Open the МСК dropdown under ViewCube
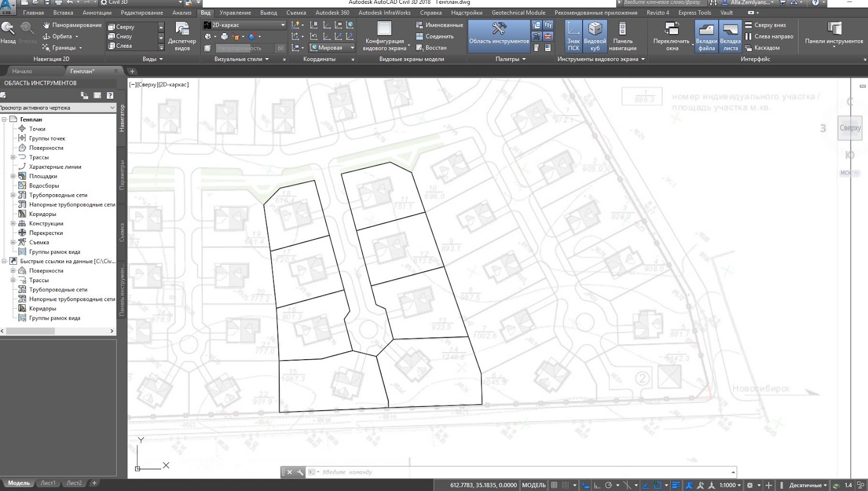The width and height of the screenshot is (868, 491). pos(850,173)
